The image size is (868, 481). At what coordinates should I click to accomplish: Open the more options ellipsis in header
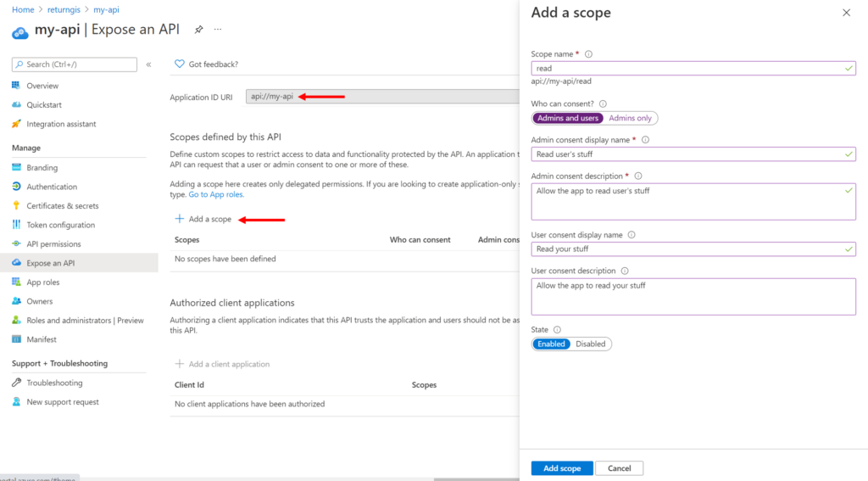[x=218, y=30]
